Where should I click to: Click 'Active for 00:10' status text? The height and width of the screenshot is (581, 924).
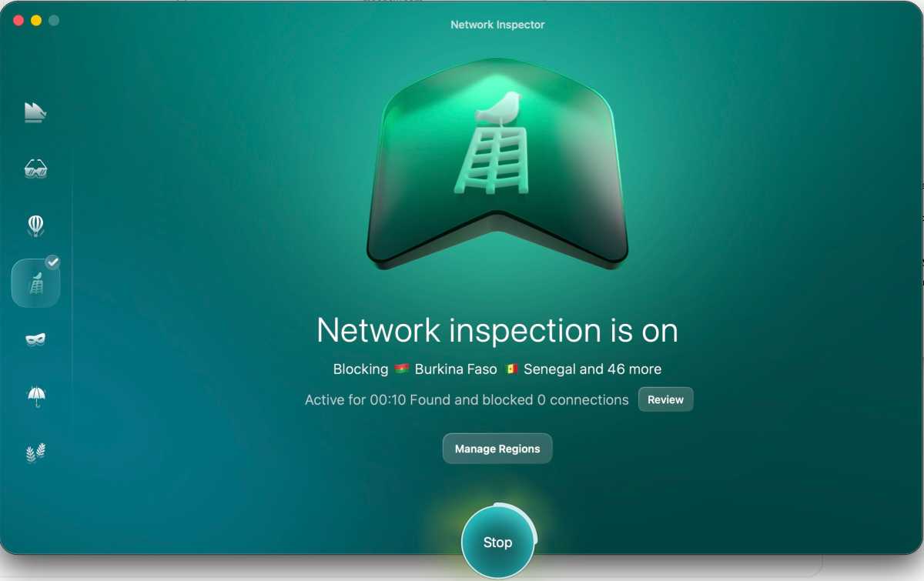coord(355,400)
